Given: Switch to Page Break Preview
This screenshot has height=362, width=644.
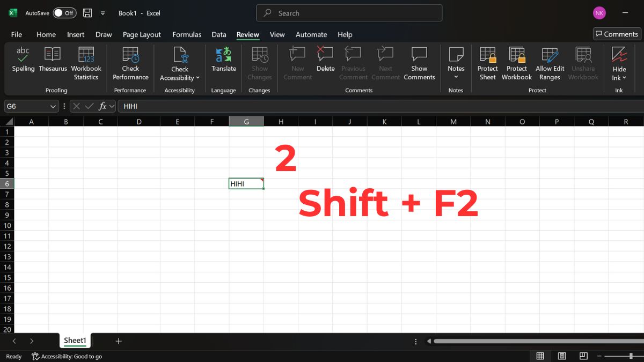Looking at the screenshot, I should click(x=583, y=356).
